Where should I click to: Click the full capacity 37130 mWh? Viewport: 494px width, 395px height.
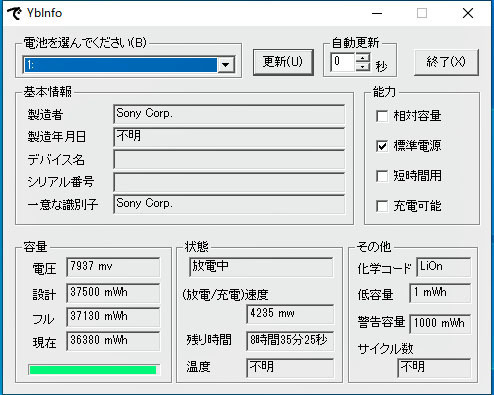coord(113,317)
